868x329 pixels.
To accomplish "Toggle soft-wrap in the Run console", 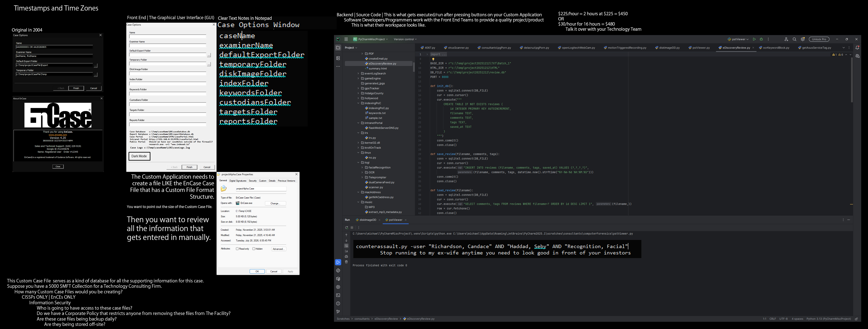I will pyautogui.click(x=346, y=246).
